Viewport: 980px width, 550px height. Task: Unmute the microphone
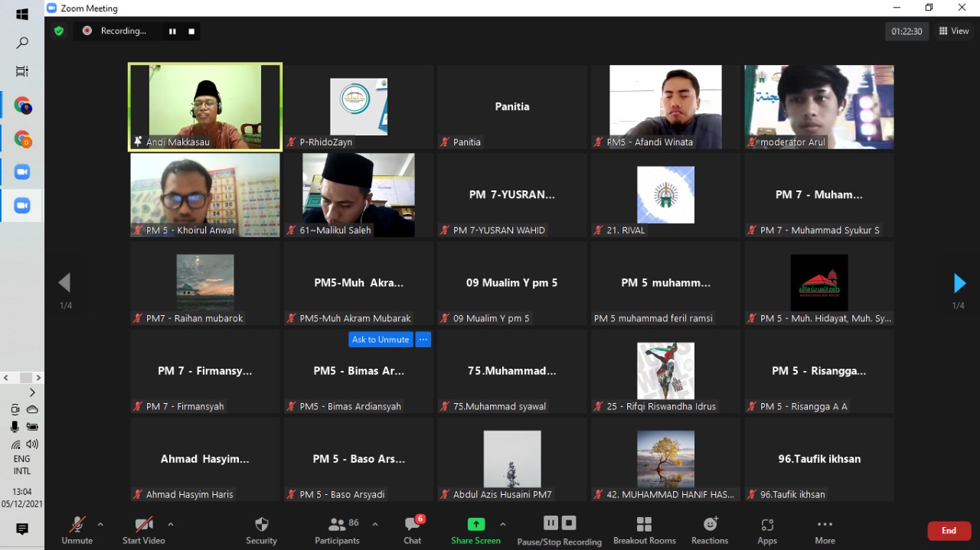pyautogui.click(x=77, y=530)
